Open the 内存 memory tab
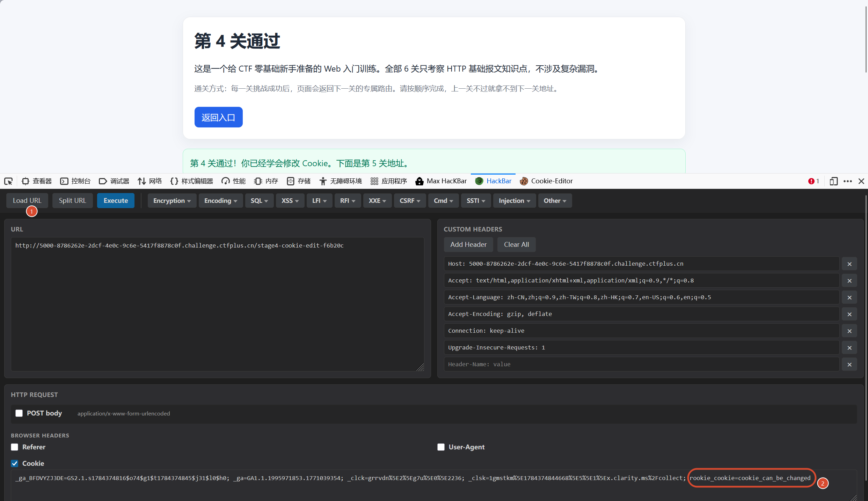Screen dimensions: 868x501 coord(266,181)
